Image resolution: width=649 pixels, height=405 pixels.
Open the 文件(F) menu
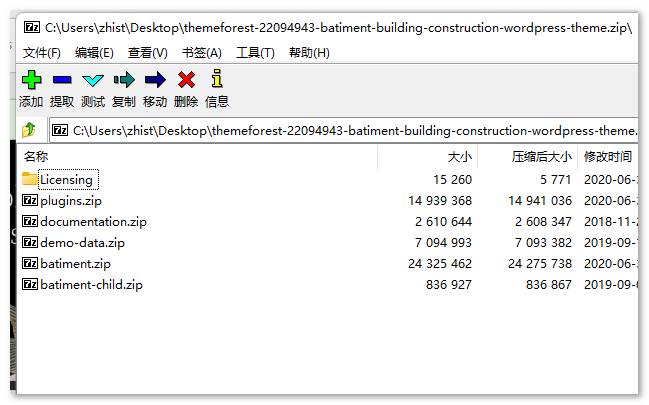tap(42, 52)
